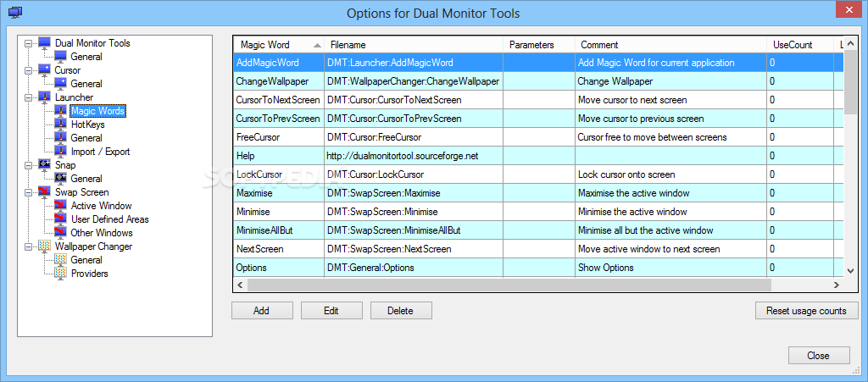Click the Wallpaper Changer section icon
The width and height of the screenshot is (868, 382).
44,246
